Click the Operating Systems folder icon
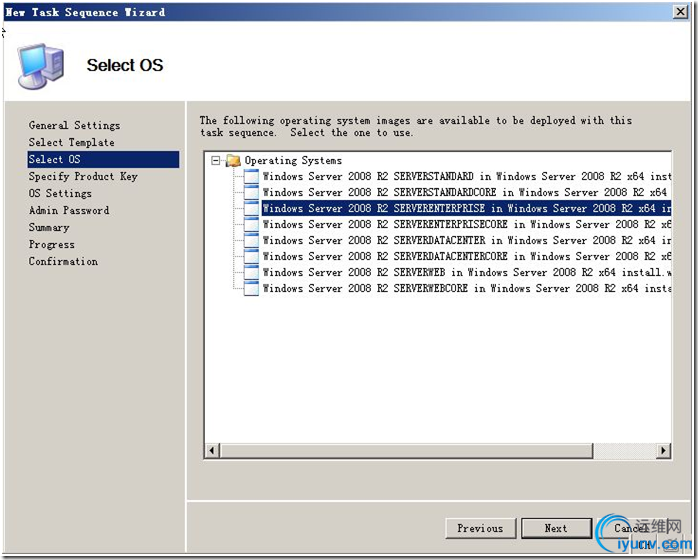 (233, 160)
